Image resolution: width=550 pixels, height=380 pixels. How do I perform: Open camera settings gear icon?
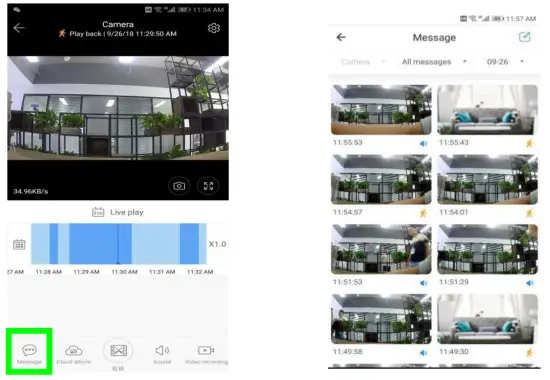(x=214, y=28)
